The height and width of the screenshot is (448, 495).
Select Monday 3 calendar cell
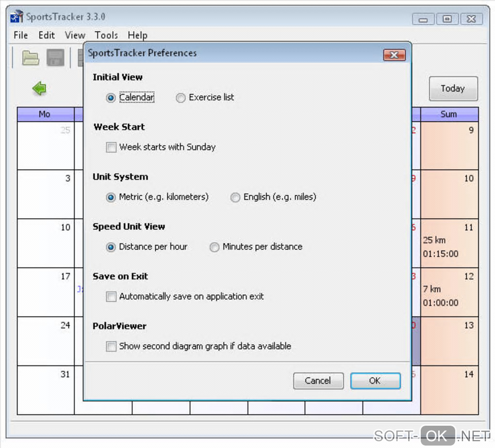(46, 194)
